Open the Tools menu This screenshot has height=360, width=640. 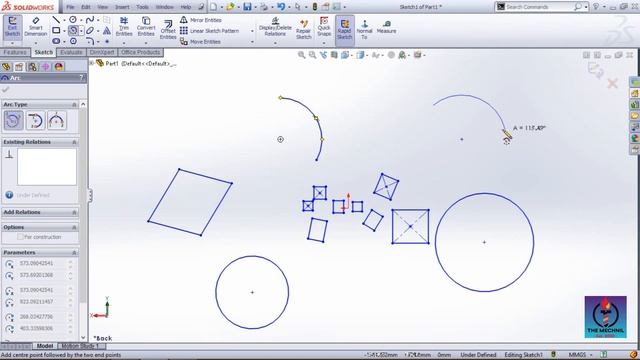click(x=142, y=7)
